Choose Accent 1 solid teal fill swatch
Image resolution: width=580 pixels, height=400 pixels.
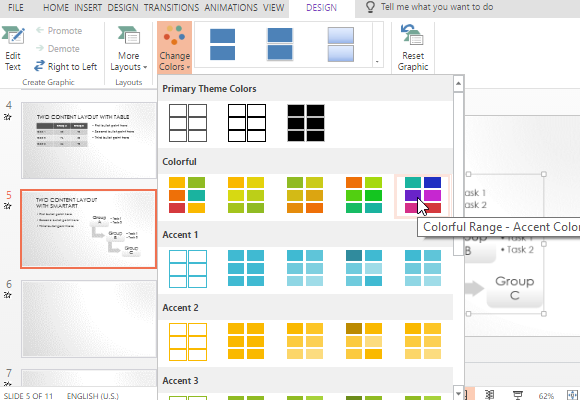pyautogui.click(x=246, y=268)
